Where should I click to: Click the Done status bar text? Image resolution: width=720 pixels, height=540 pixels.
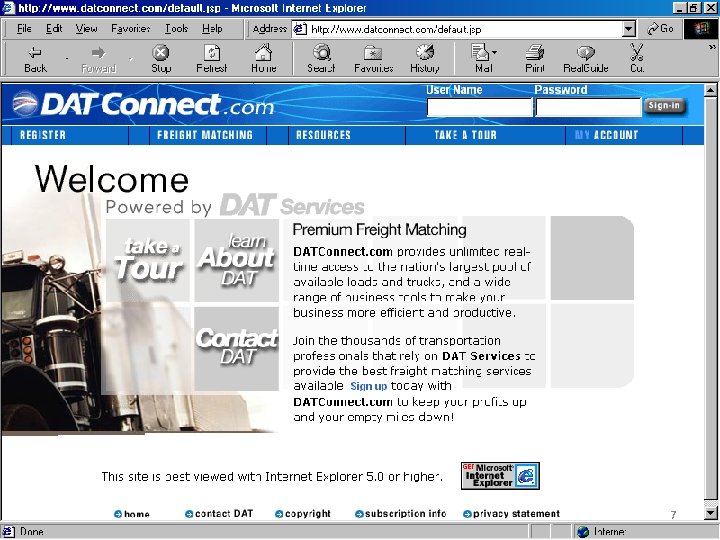click(x=32, y=532)
